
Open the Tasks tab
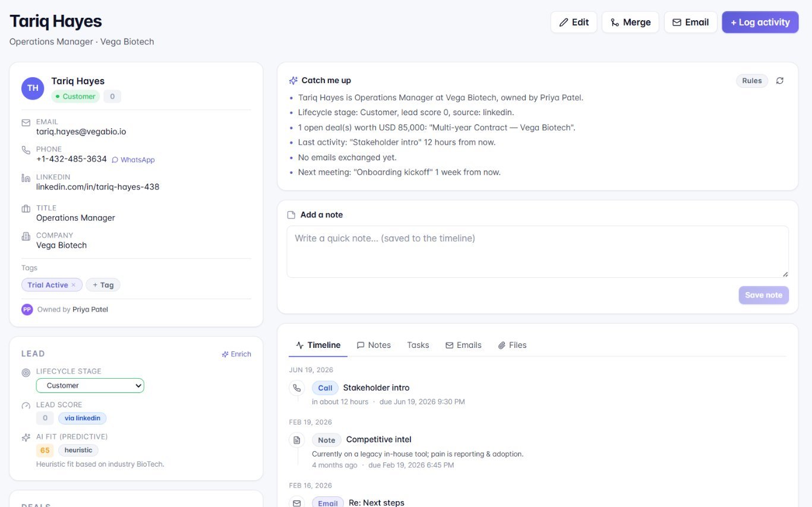click(x=418, y=346)
